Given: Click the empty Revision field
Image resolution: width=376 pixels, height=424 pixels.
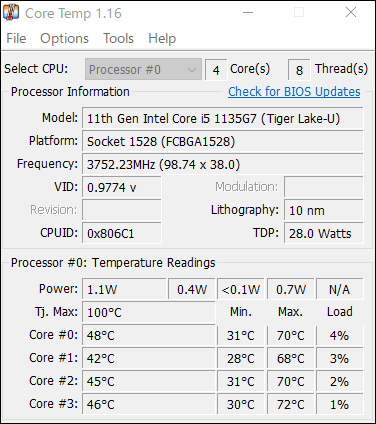Looking at the screenshot, I should [122, 210].
